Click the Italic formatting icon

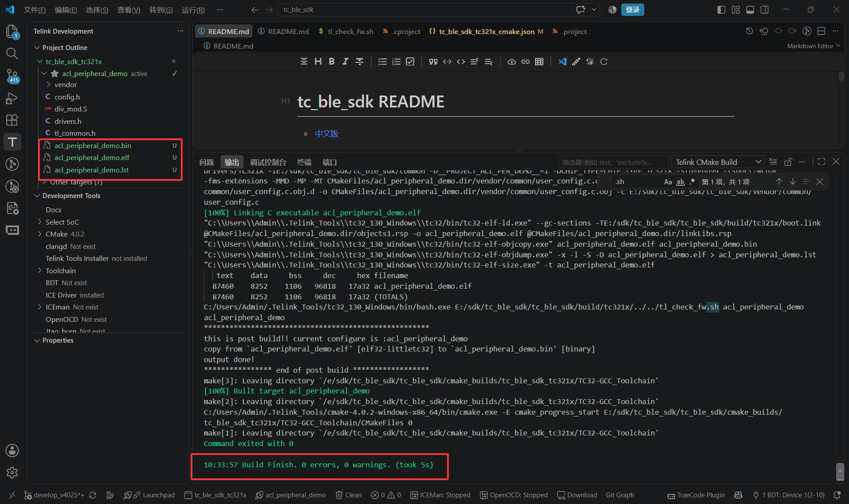[x=345, y=61]
